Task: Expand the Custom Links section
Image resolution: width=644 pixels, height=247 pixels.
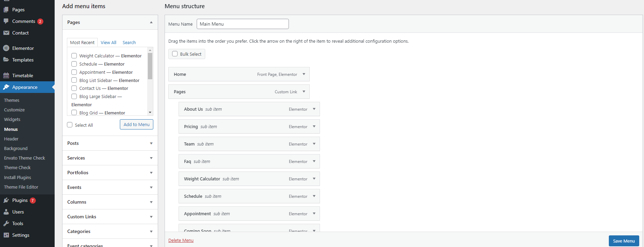Action: (x=151, y=217)
